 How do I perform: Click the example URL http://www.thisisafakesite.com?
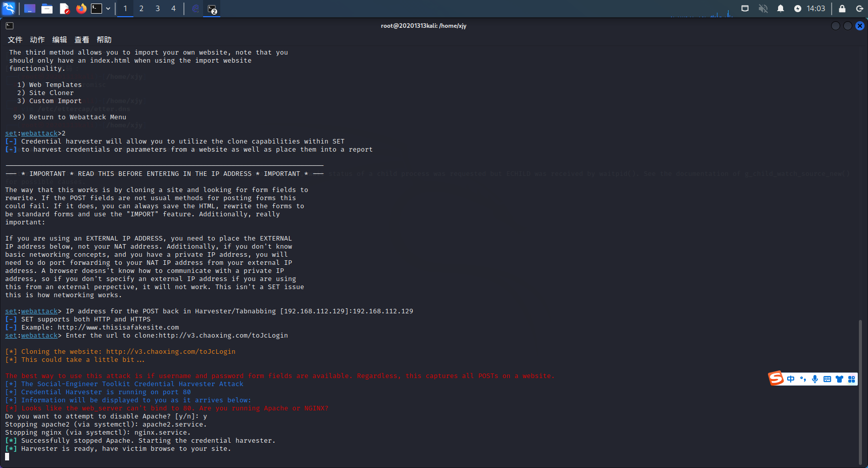tap(118, 327)
